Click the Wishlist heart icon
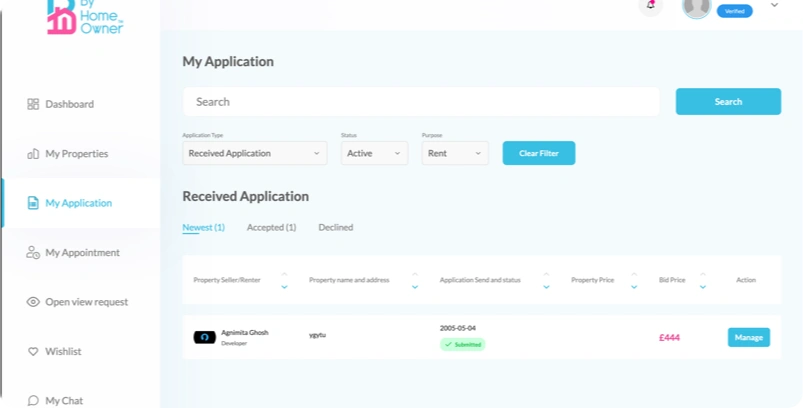The image size is (803, 408). [33, 352]
